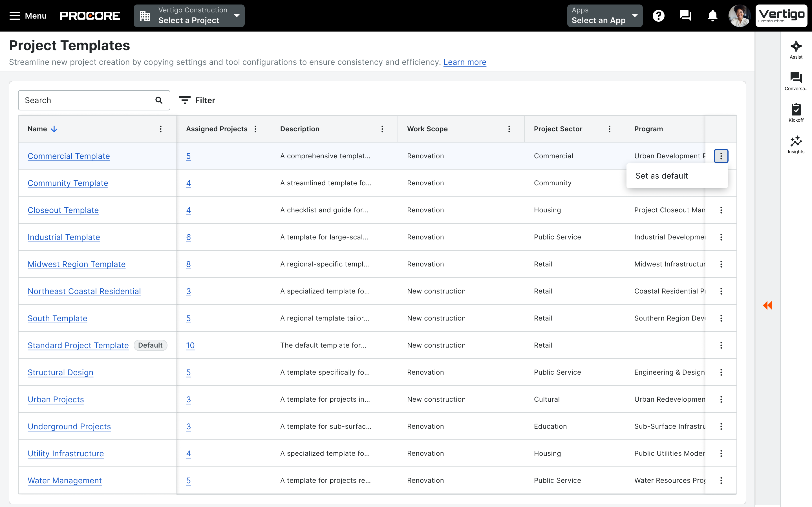
Task: Click the Learn more link
Action: click(465, 62)
